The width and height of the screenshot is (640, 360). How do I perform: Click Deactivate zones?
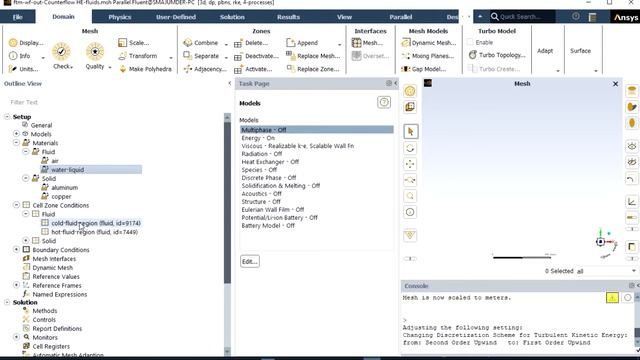click(x=256, y=56)
